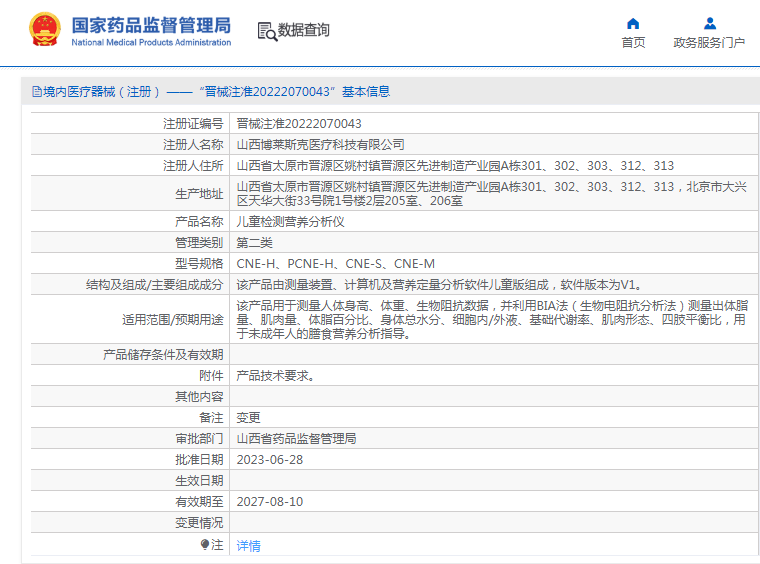Click the 审批部门 label
The height and width of the screenshot is (564, 760).
[199, 439]
